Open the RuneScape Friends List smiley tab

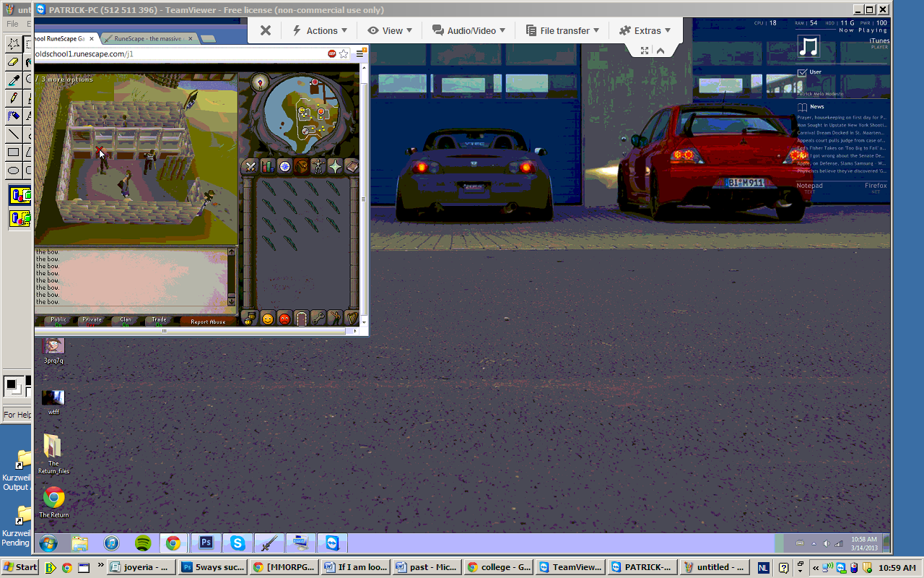click(x=268, y=318)
